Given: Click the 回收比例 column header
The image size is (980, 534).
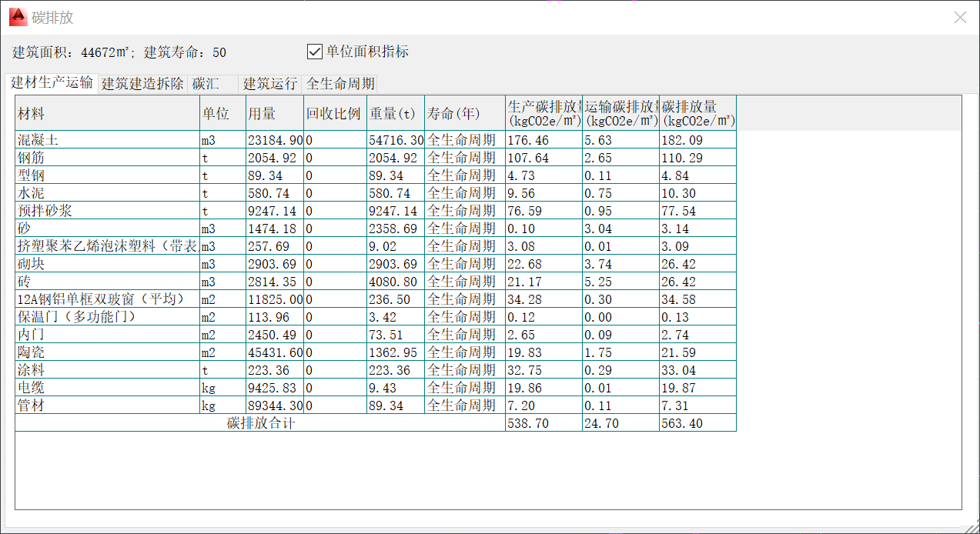Looking at the screenshot, I should pos(334,114).
